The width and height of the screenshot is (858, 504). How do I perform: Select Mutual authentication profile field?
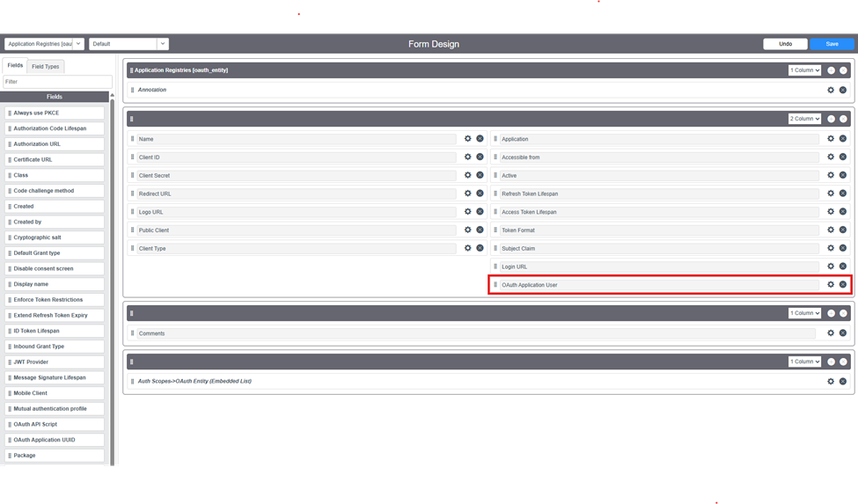[55, 409]
